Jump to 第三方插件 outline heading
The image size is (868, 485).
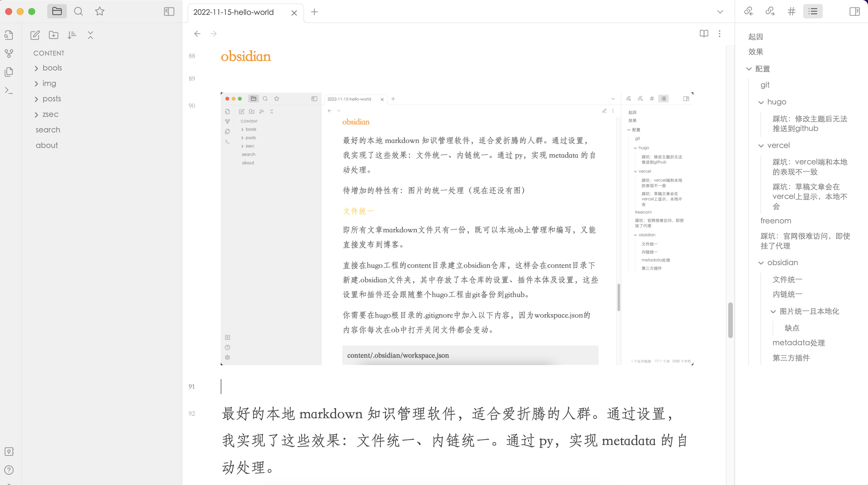coord(791,358)
